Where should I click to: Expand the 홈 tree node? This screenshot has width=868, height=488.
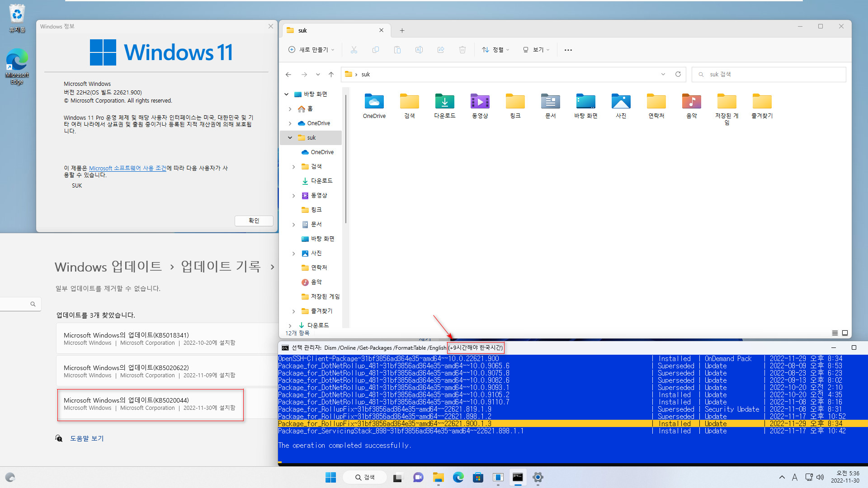click(290, 109)
